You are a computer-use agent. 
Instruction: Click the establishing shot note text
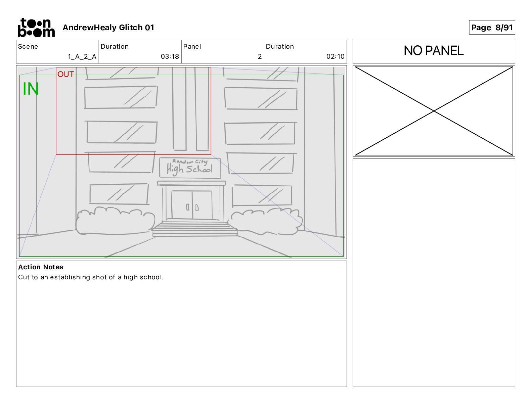pos(91,277)
